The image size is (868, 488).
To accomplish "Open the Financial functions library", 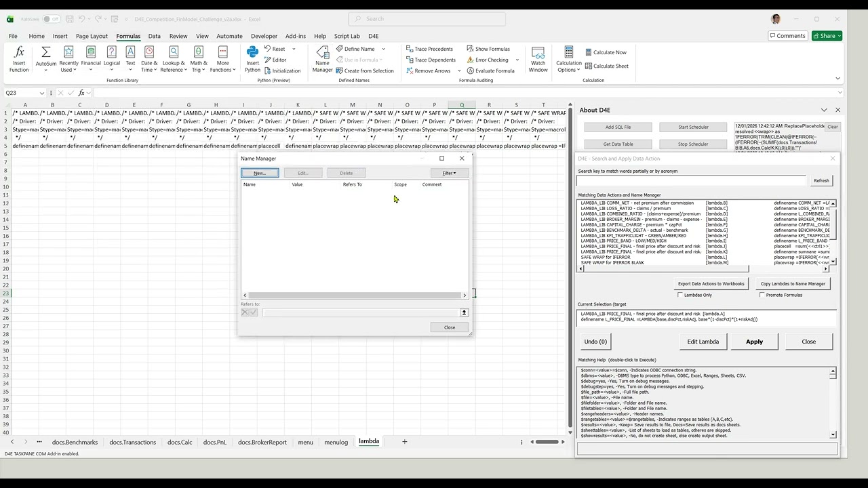I will (91, 59).
